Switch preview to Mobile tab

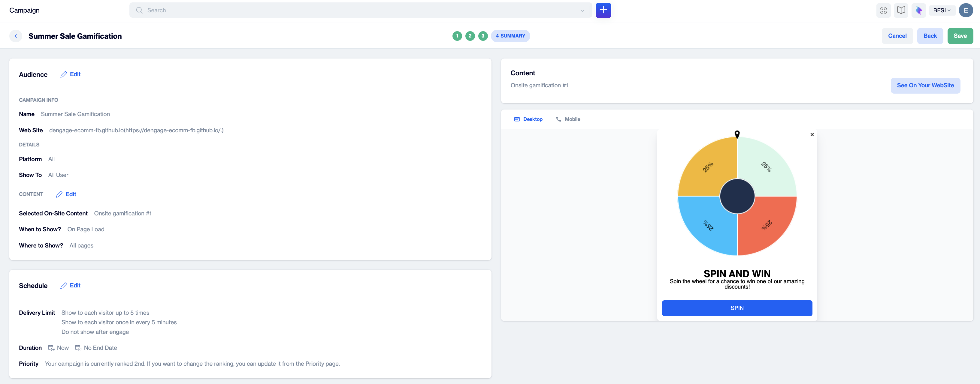click(568, 119)
